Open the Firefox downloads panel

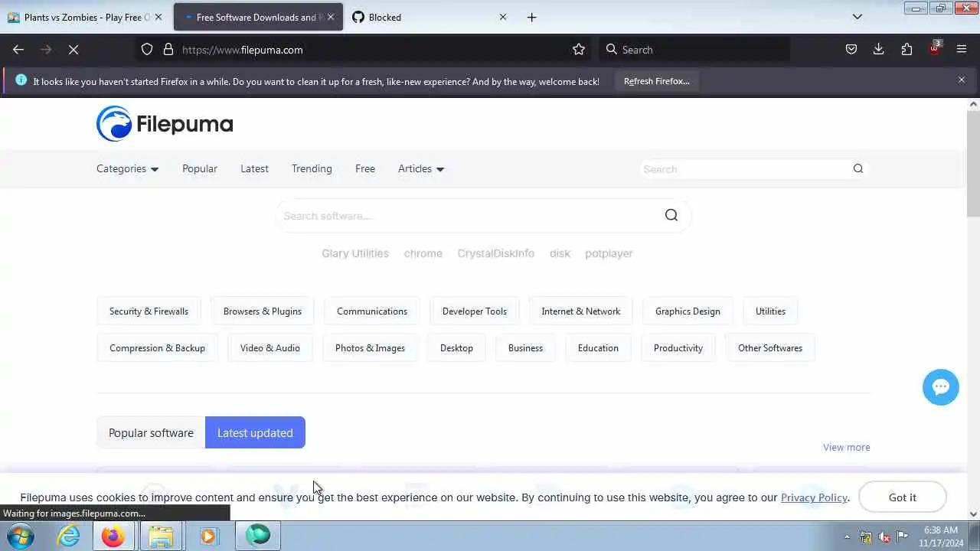(879, 50)
